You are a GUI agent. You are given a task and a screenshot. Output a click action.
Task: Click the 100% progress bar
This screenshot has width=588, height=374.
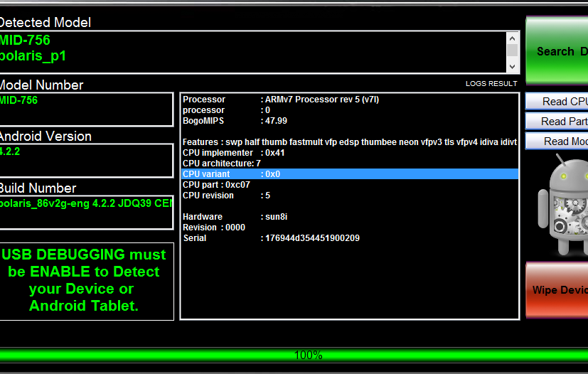pyautogui.click(x=294, y=355)
